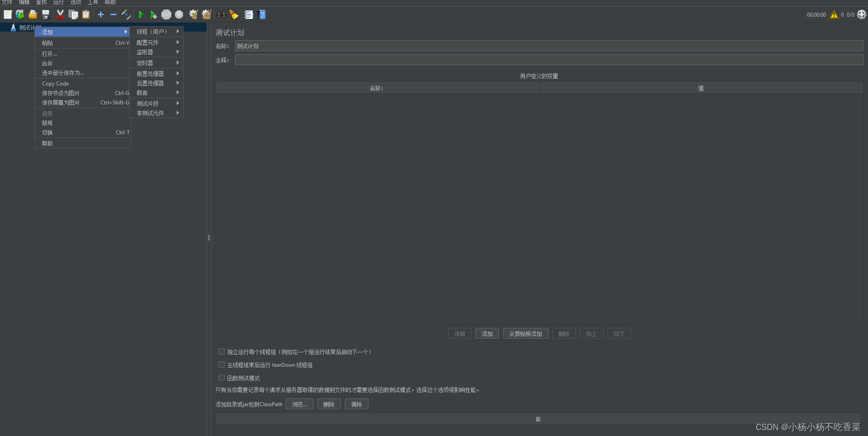Click the 名称: column header in variables table
The width and height of the screenshot is (868, 436).
click(377, 88)
